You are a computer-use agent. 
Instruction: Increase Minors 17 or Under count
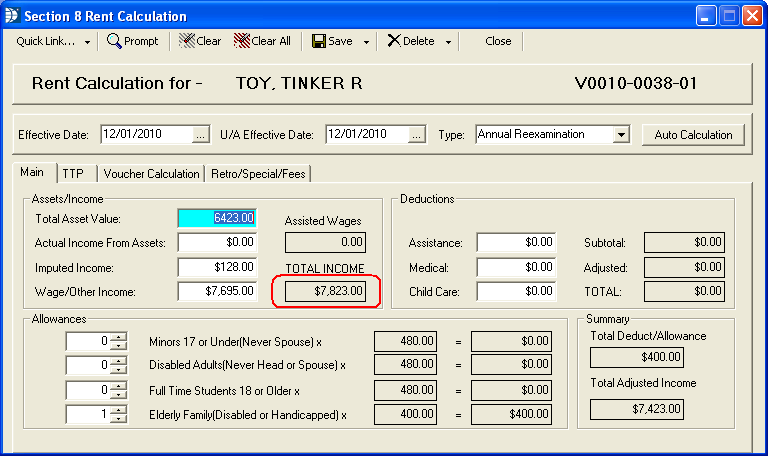(118, 337)
